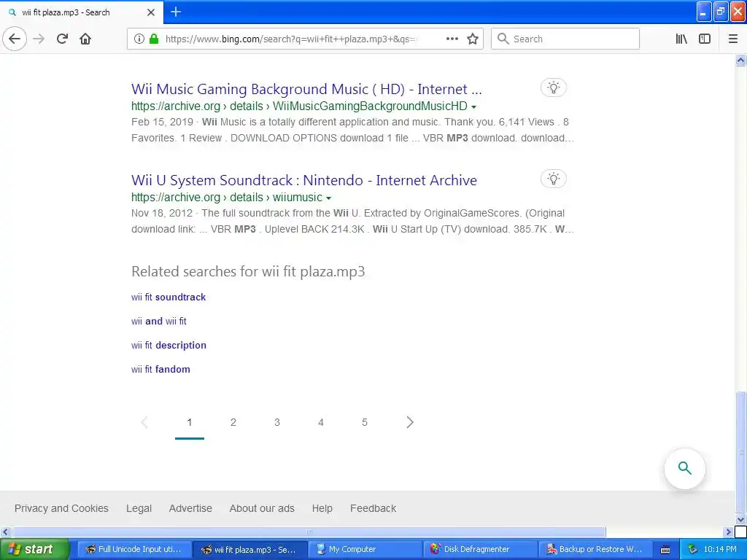Reload the current Bing page
Viewport: 747px width, 560px height.
[63, 39]
